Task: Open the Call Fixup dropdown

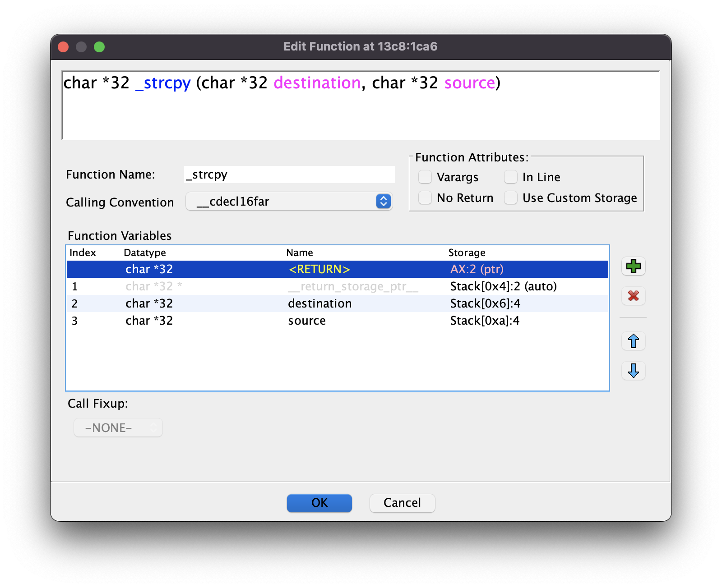Action: 118,427
